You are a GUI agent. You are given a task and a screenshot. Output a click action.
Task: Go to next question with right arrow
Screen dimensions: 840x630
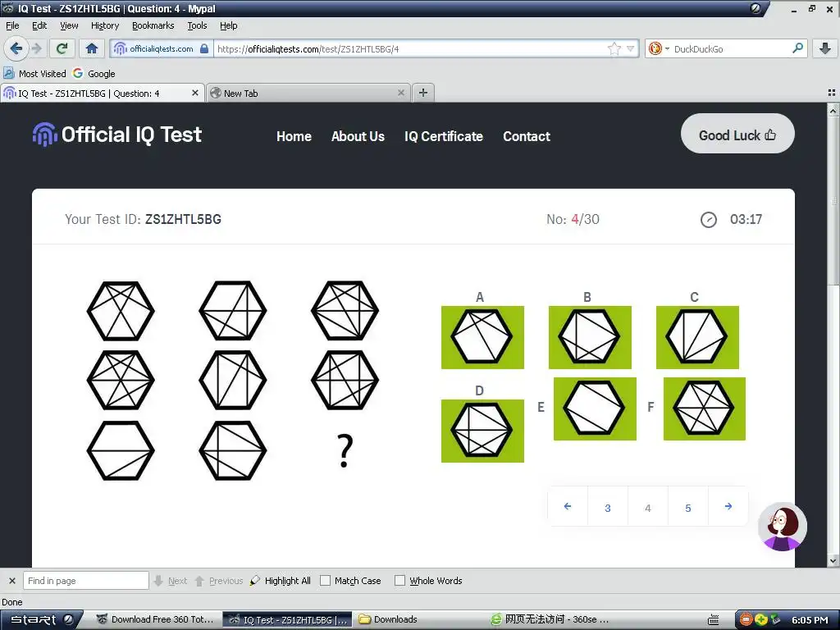728,506
